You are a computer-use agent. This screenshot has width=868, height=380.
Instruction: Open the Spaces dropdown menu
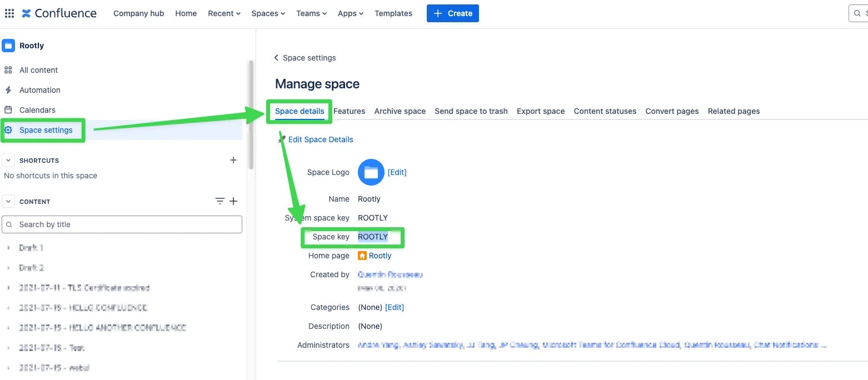268,13
